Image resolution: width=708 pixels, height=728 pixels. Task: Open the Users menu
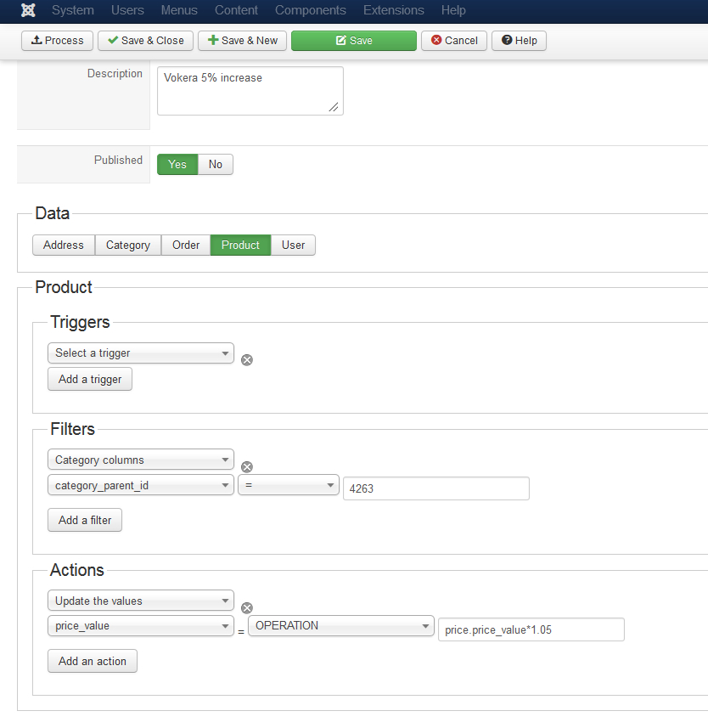127,10
